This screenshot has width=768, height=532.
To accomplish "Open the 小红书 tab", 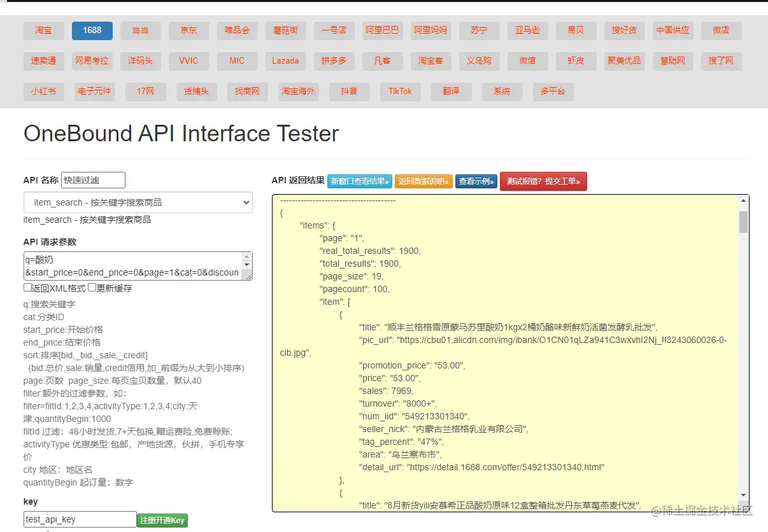I will click(x=44, y=92).
